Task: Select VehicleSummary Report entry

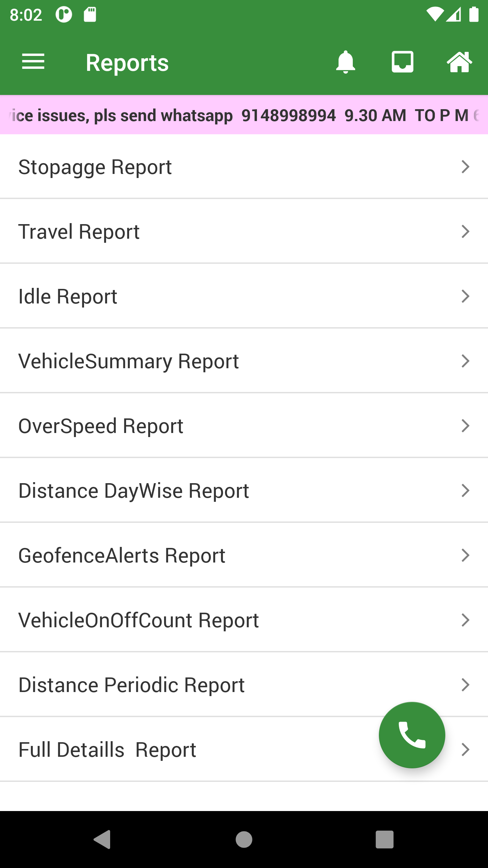Action: [x=129, y=361]
